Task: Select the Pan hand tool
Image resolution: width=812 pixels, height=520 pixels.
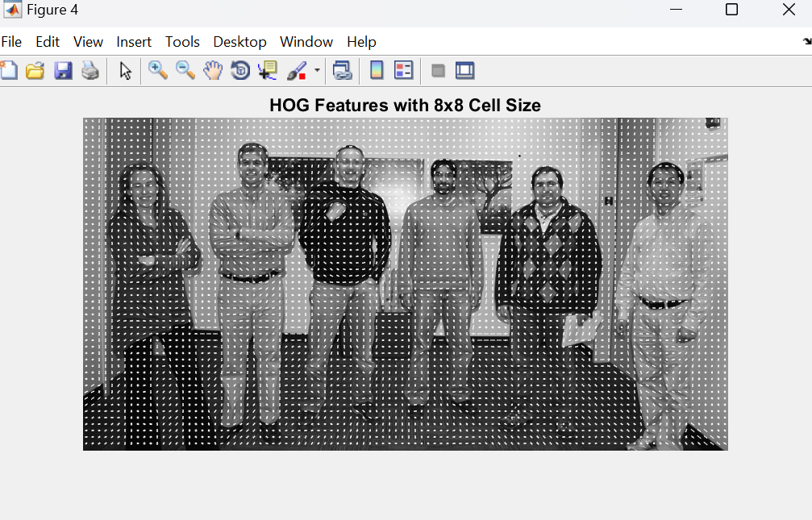Action: point(213,70)
